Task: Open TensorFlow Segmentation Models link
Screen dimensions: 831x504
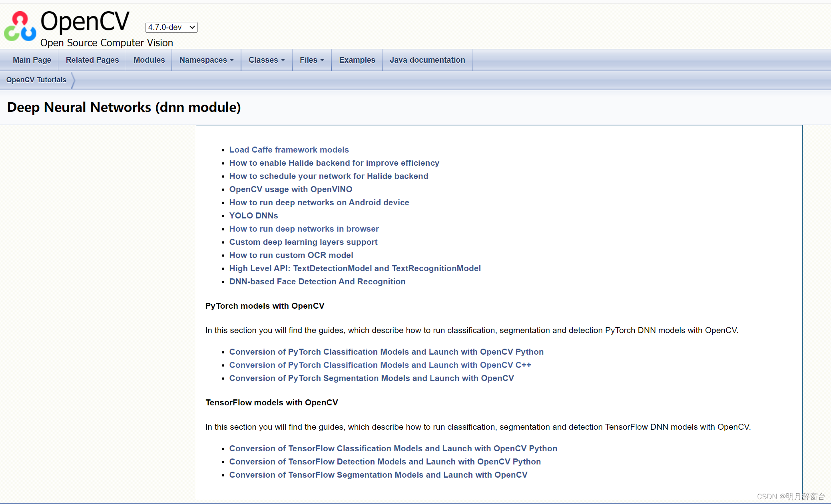Action: (x=379, y=475)
